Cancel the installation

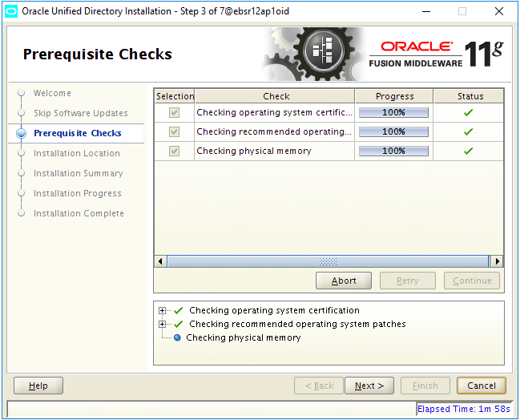point(482,386)
